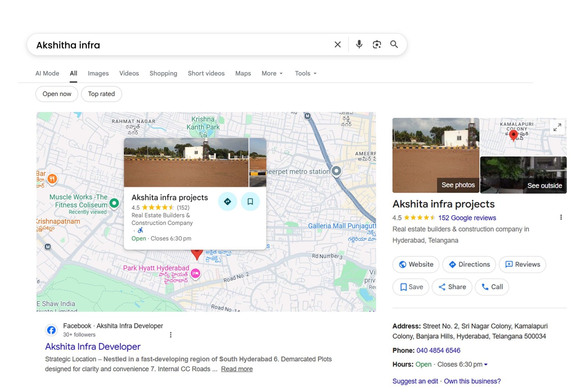Get directions from the map popup card
Screen dimensions: 588x392
pos(227,201)
